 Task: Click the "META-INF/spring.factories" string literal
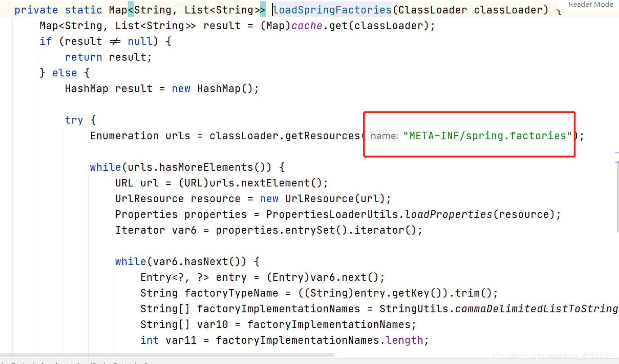pos(488,136)
